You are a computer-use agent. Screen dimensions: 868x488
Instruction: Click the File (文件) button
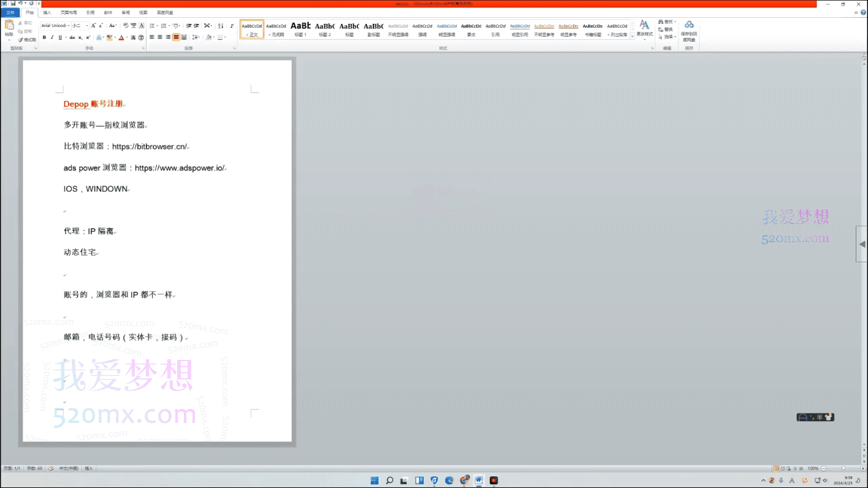[x=10, y=12]
